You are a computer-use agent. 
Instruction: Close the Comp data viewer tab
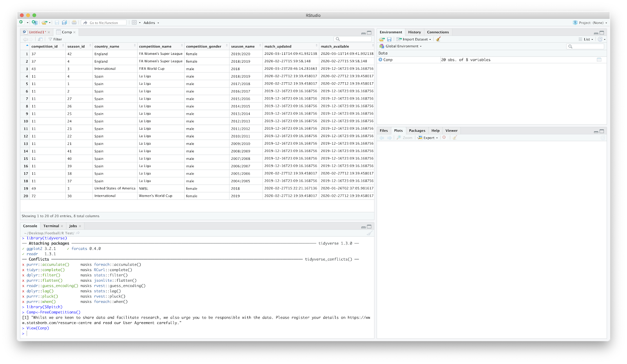[74, 32]
